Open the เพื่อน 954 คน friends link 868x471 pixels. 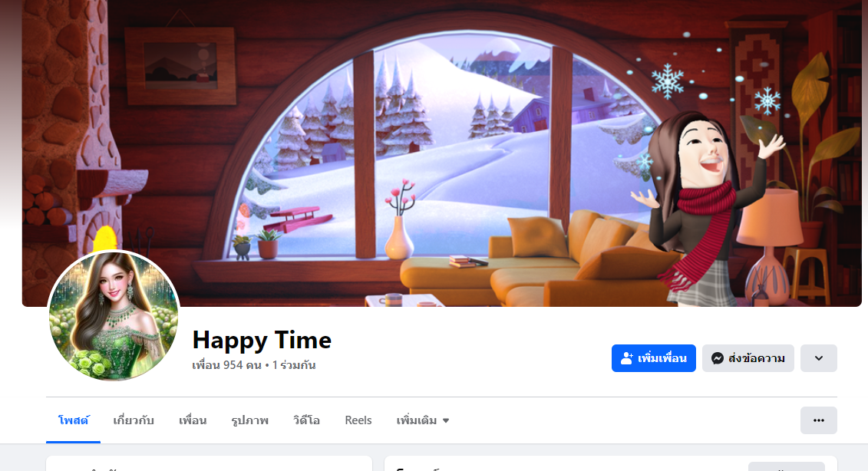pyautogui.click(x=226, y=364)
